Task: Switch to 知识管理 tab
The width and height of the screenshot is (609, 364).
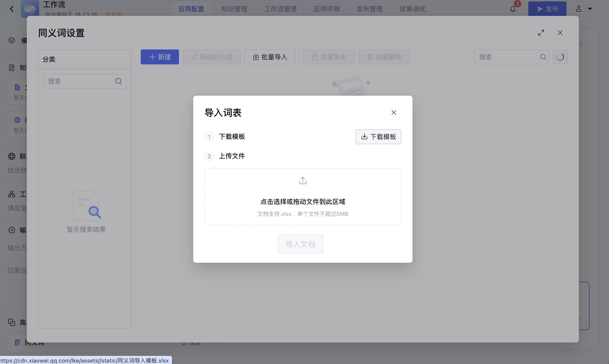Action: [234, 9]
